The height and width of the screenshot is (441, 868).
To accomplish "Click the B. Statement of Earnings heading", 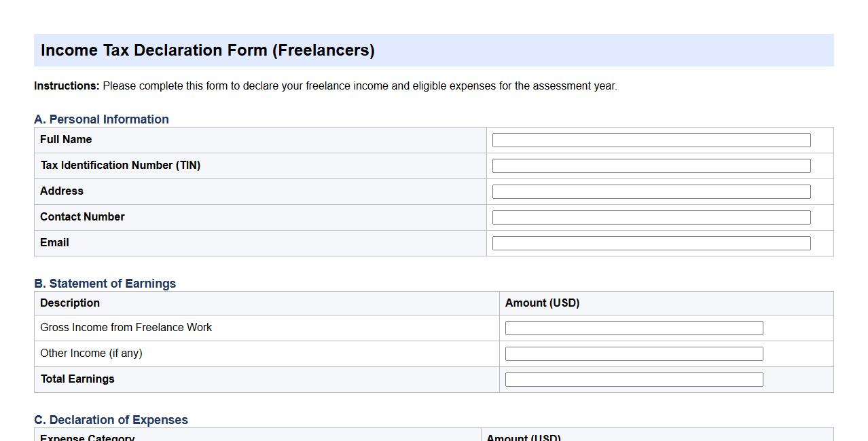I will pos(105,283).
